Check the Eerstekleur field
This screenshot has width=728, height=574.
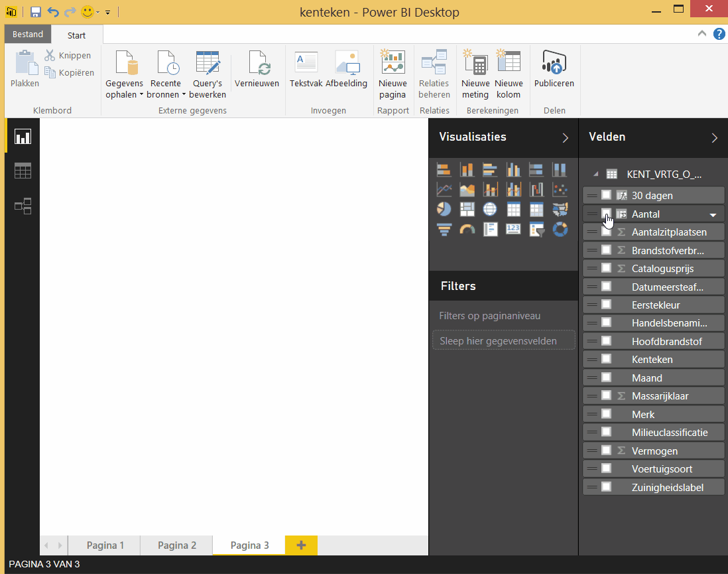tap(606, 305)
